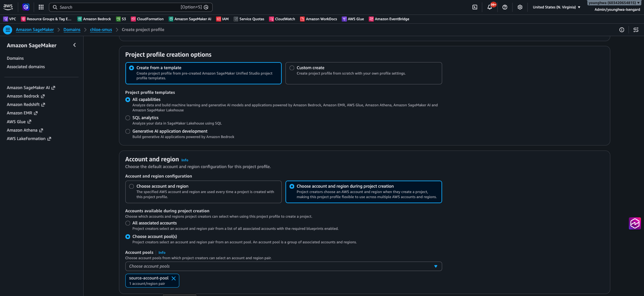Launch AWS CloudShell terminal icon
644x296 pixels.
(475, 7)
